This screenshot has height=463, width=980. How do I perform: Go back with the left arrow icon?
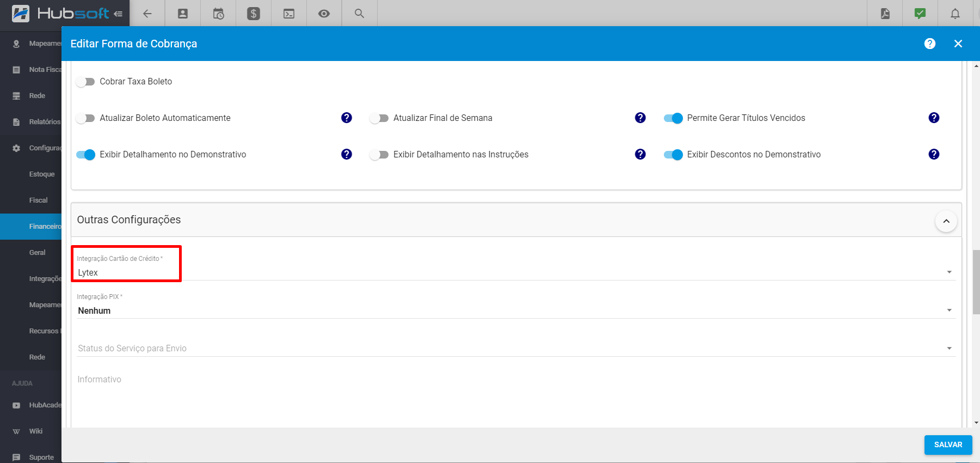pos(147,14)
